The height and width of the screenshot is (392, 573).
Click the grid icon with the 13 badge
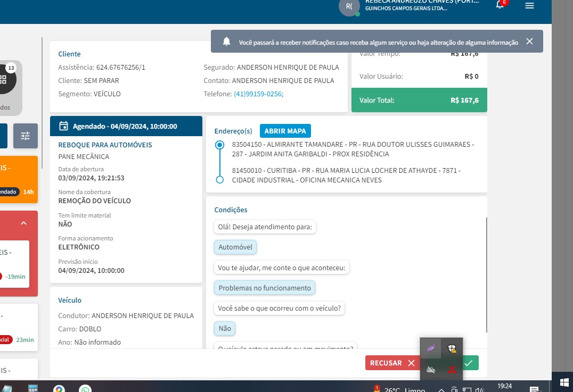pyautogui.click(x=4, y=79)
